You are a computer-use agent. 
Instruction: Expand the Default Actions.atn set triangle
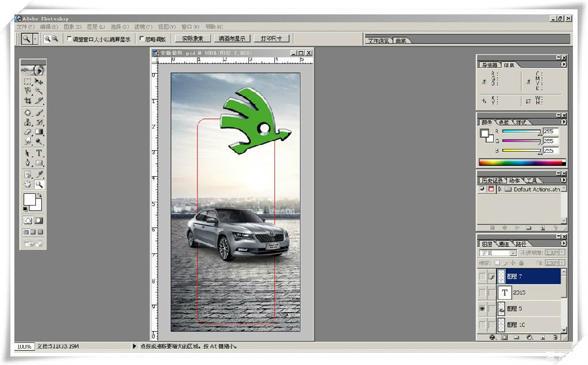point(500,189)
